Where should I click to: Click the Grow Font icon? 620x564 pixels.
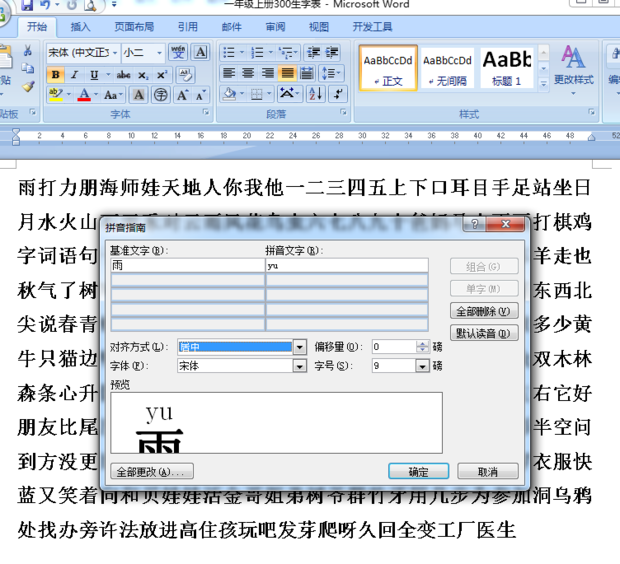point(182,95)
